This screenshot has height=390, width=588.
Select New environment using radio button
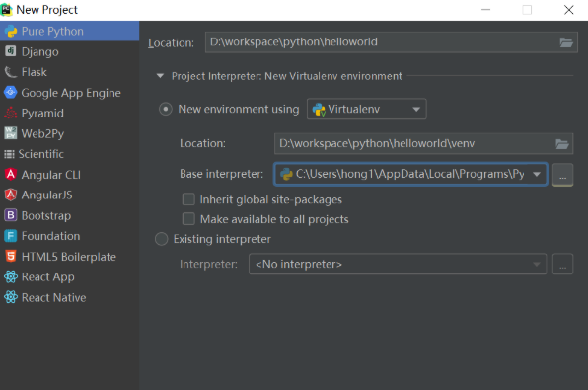pos(166,110)
